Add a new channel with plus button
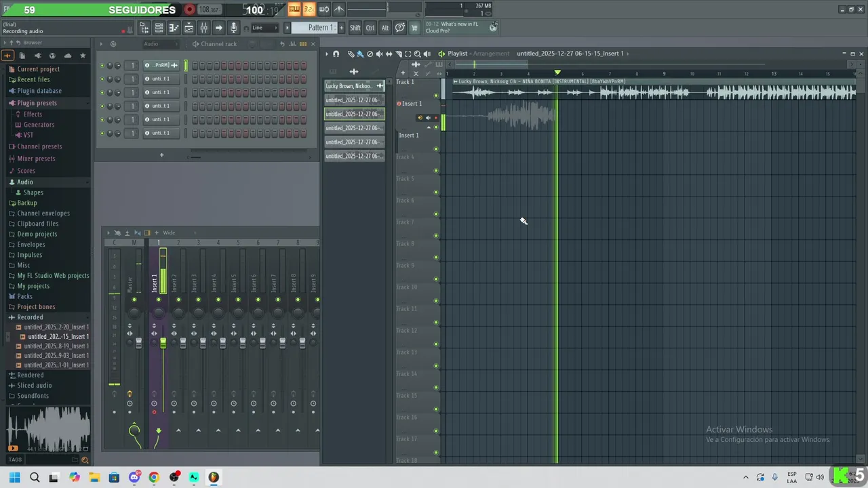 161,155
